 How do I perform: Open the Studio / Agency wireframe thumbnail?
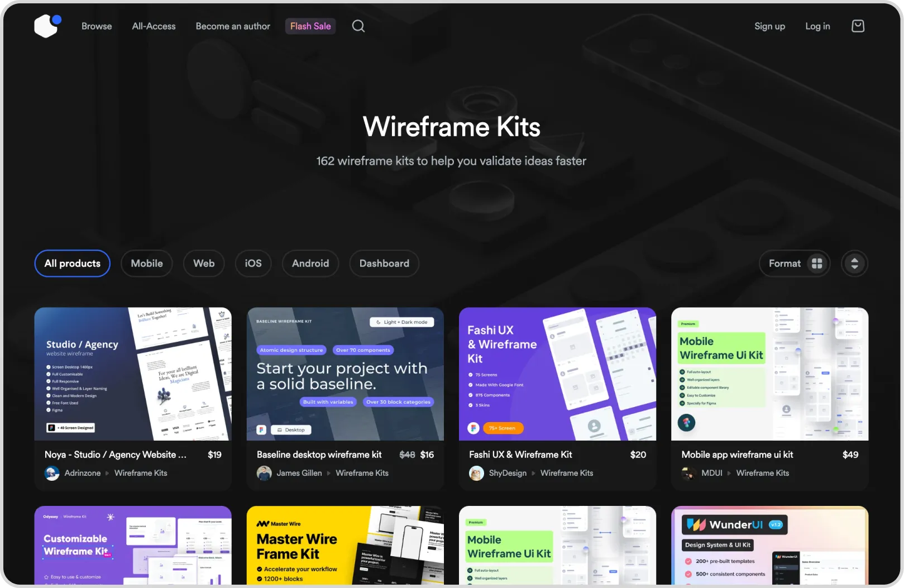[133, 374]
